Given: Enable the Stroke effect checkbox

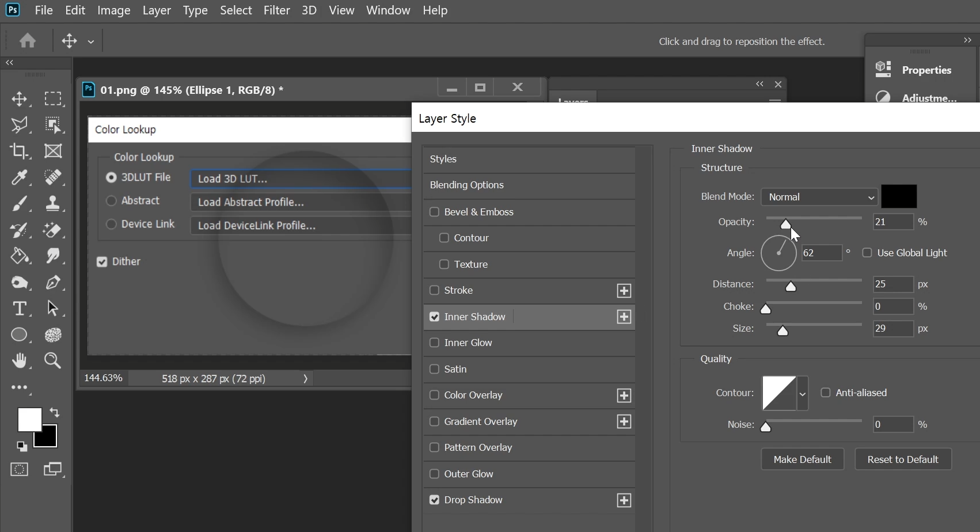Looking at the screenshot, I should point(435,290).
